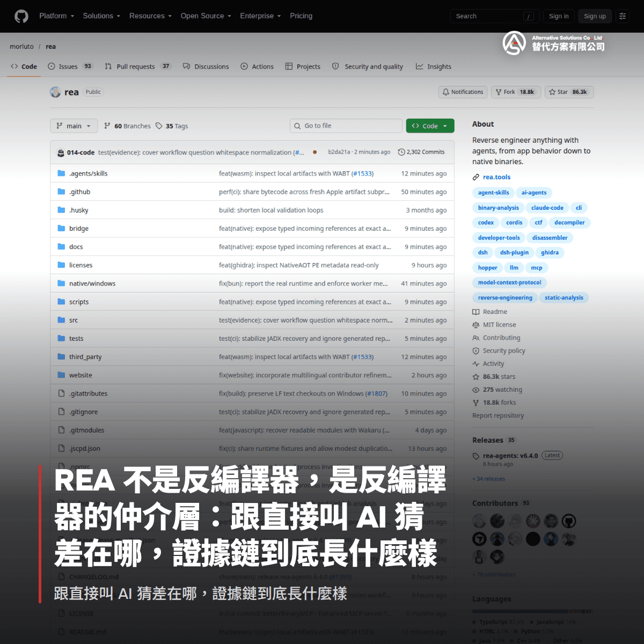This screenshot has width=644, height=644.
Task: Open the .agents/skills folder
Action: (x=88, y=174)
